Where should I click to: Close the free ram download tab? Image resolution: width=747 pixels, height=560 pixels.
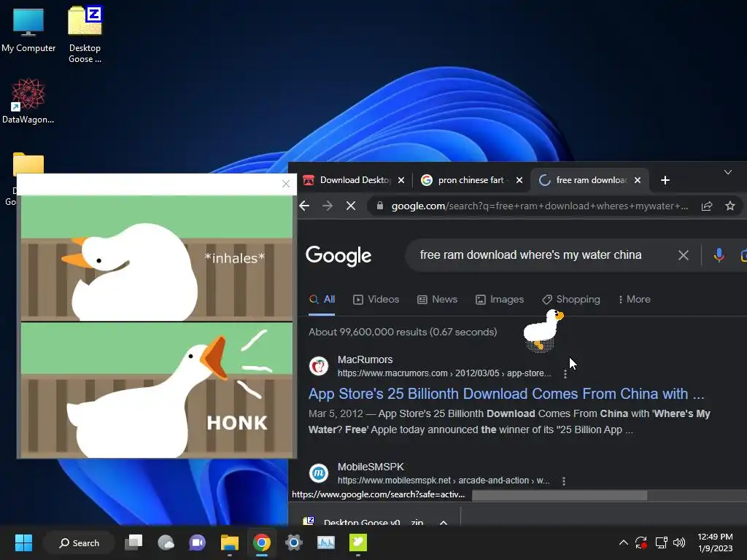[x=638, y=180]
